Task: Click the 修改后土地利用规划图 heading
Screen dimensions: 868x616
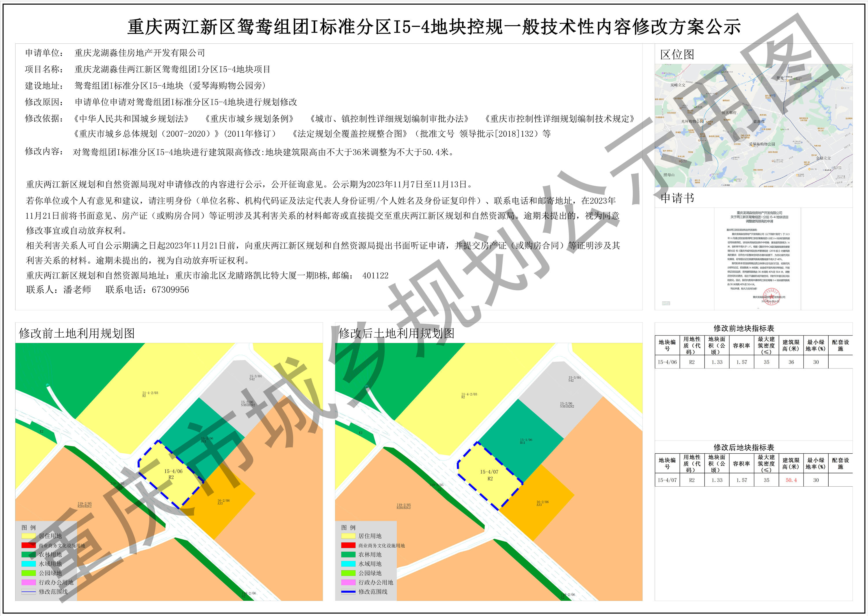Action: pos(396,333)
